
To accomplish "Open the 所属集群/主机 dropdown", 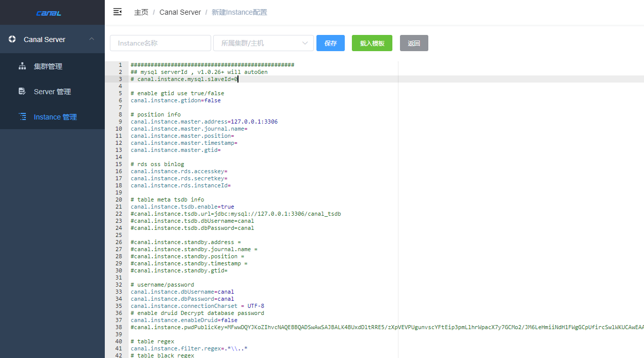I will pos(263,43).
